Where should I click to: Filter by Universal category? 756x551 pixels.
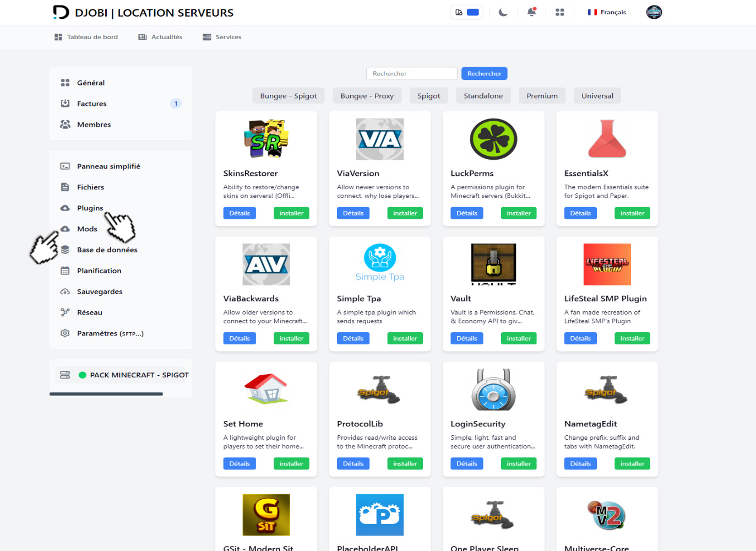click(x=597, y=96)
